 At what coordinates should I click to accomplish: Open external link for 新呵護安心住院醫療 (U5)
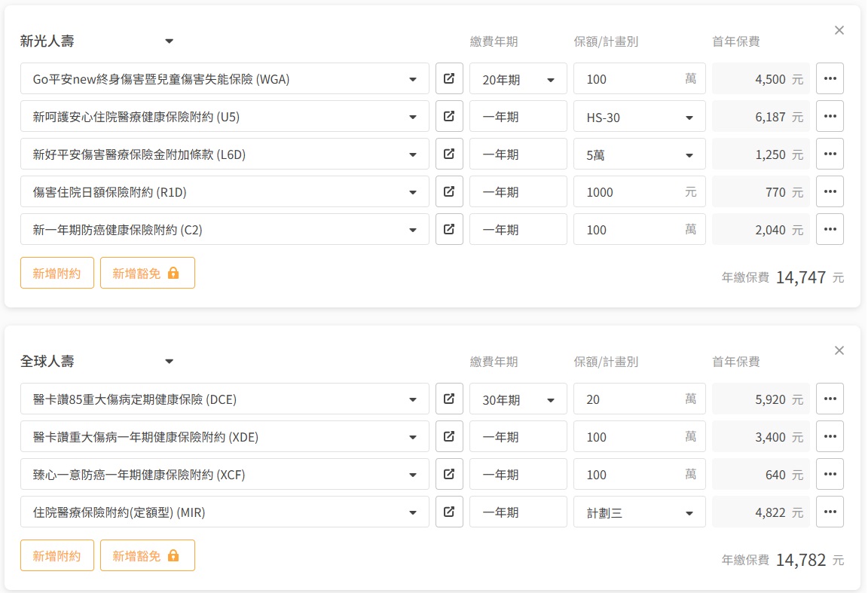(x=449, y=116)
